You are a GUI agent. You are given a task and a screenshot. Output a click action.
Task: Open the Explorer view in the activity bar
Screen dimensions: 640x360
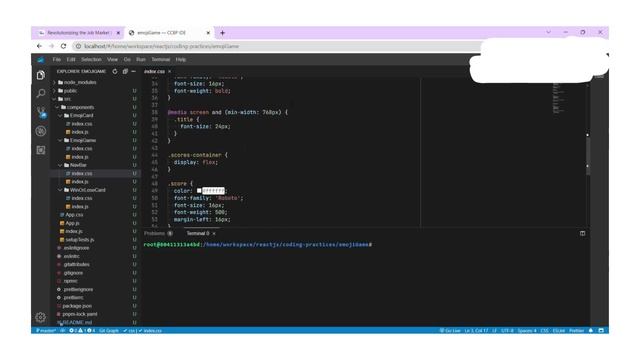[40, 75]
